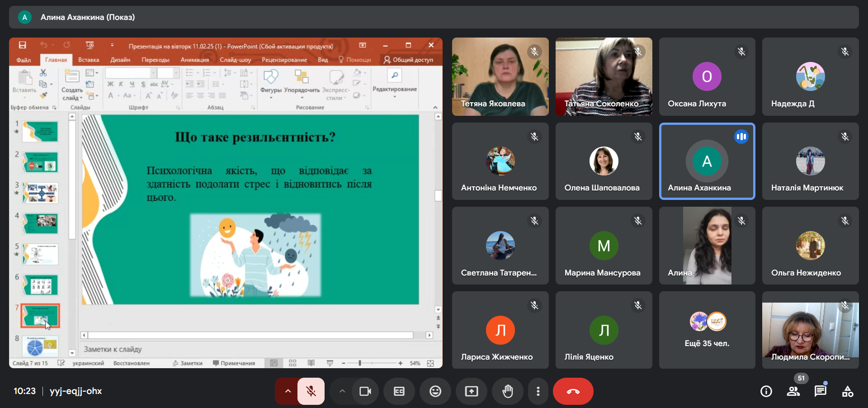Switch to the Анимация ribbon tab
This screenshot has height=408, width=868.
194,60
